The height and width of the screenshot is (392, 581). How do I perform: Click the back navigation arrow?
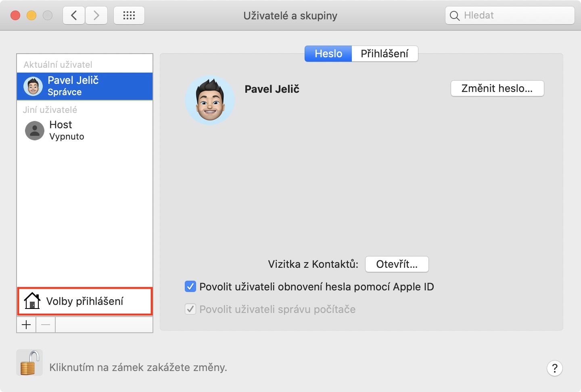coord(74,16)
